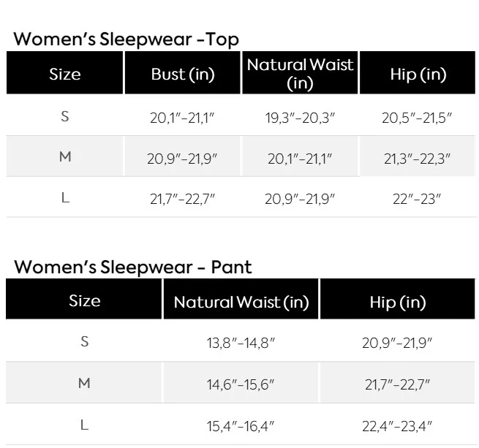Click size L row label in Pant table
479x448 pixels.
point(85,425)
